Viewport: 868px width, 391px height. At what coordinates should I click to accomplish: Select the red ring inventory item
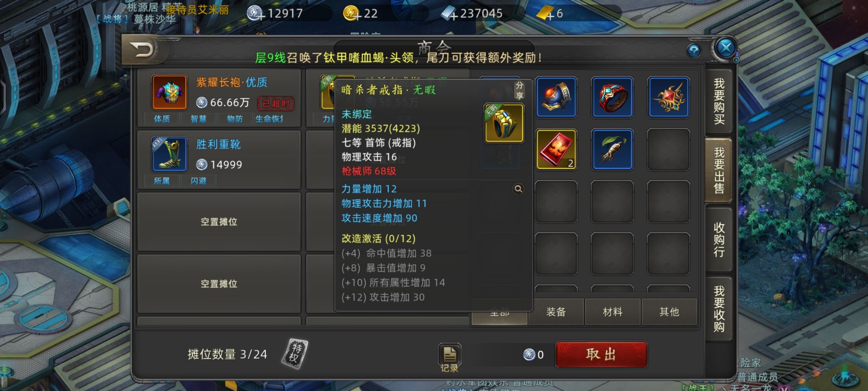[612, 97]
